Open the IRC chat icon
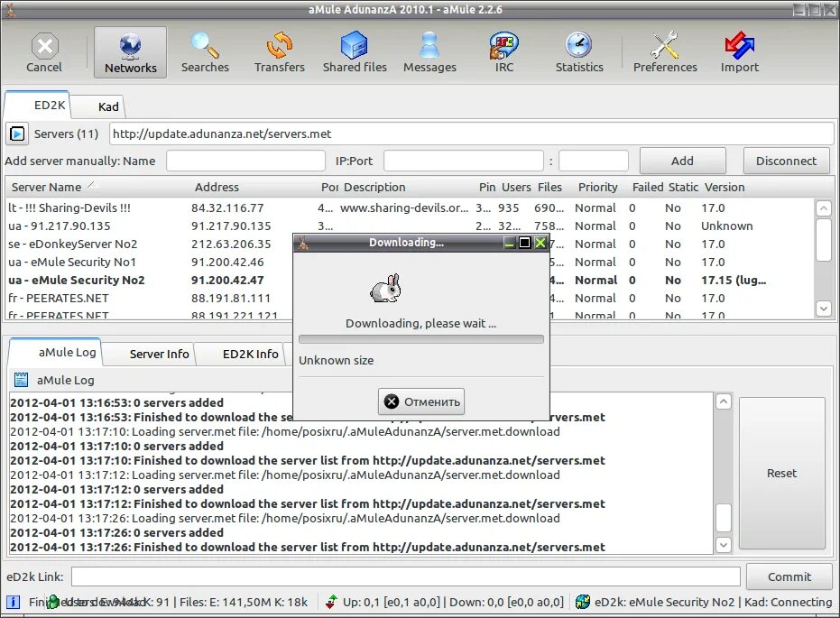 [x=504, y=52]
